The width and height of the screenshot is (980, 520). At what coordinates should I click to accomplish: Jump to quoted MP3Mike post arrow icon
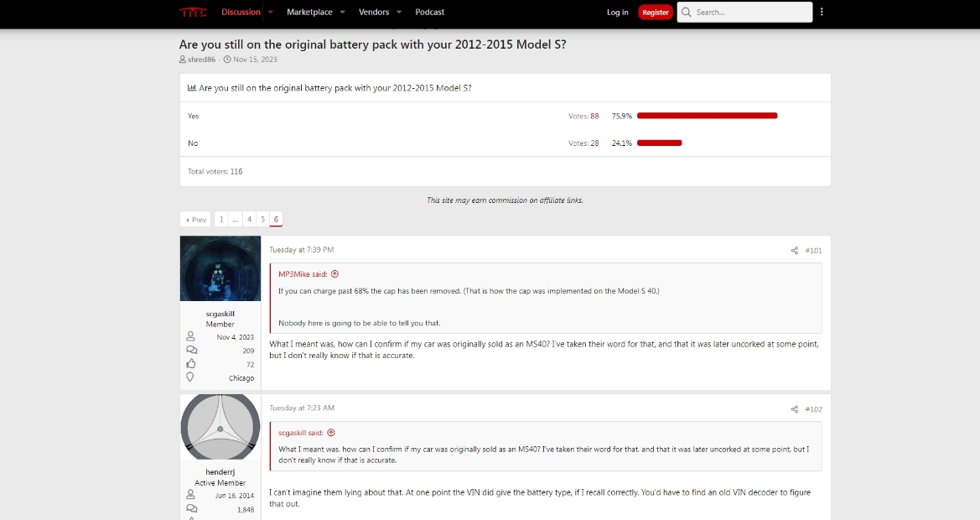pos(334,274)
